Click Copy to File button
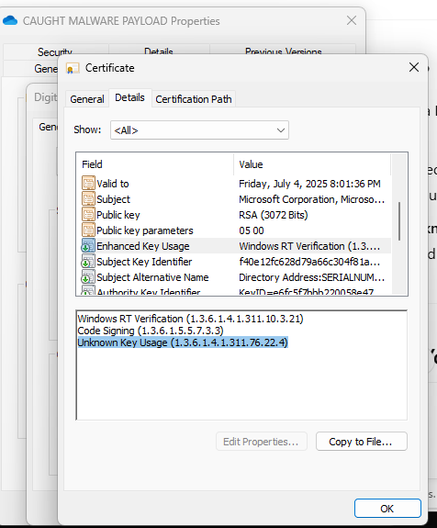 362,441
